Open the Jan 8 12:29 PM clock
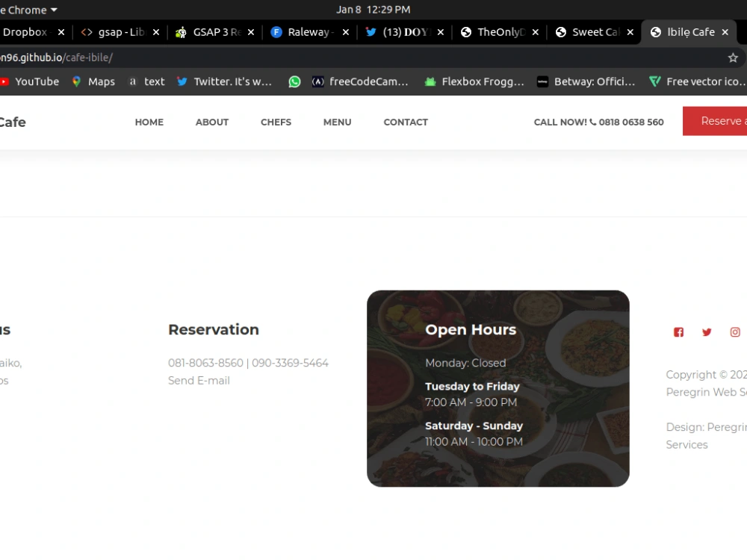This screenshot has height=560, width=747. [373, 10]
